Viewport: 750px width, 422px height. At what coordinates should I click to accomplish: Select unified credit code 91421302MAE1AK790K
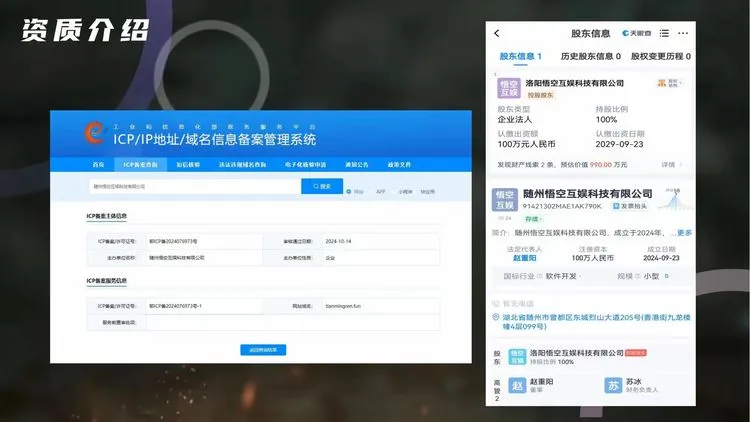[562, 206]
